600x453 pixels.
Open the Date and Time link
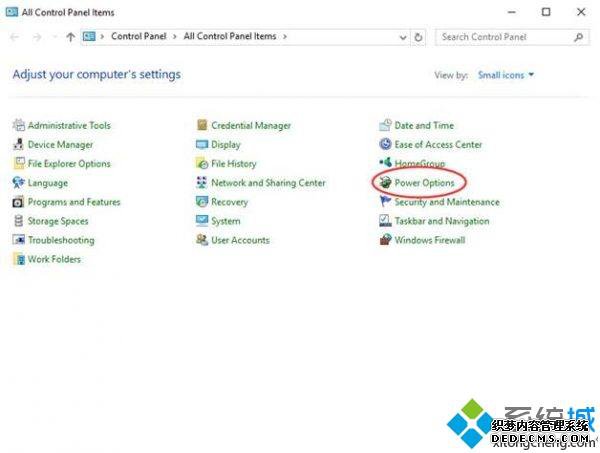click(x=424, y=125)
